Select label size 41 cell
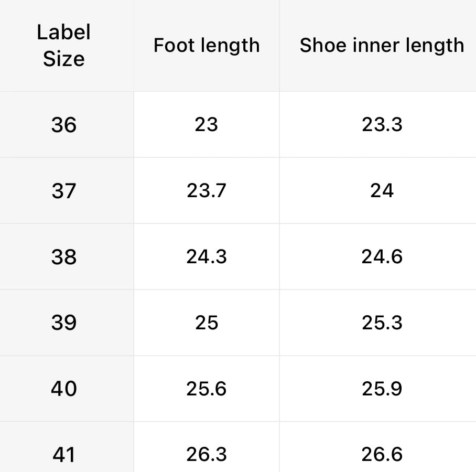The width and height of the screenshot is (476, 472). [64, 454]
